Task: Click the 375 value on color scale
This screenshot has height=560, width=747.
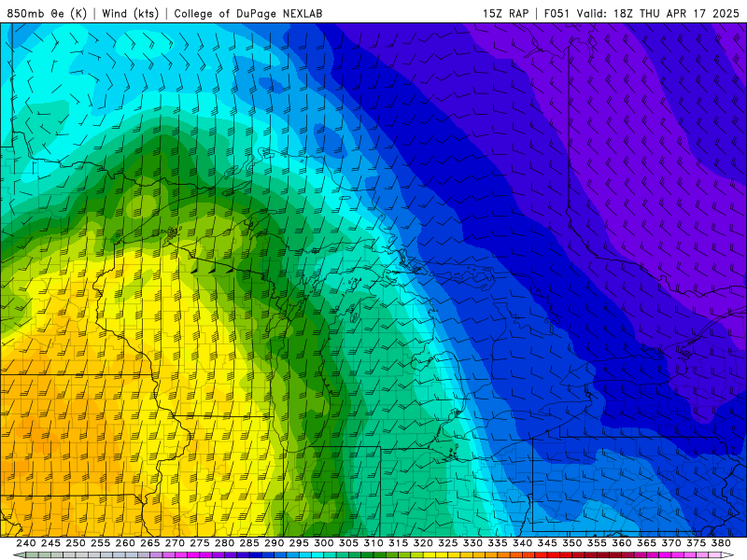Action: (696, 543)
